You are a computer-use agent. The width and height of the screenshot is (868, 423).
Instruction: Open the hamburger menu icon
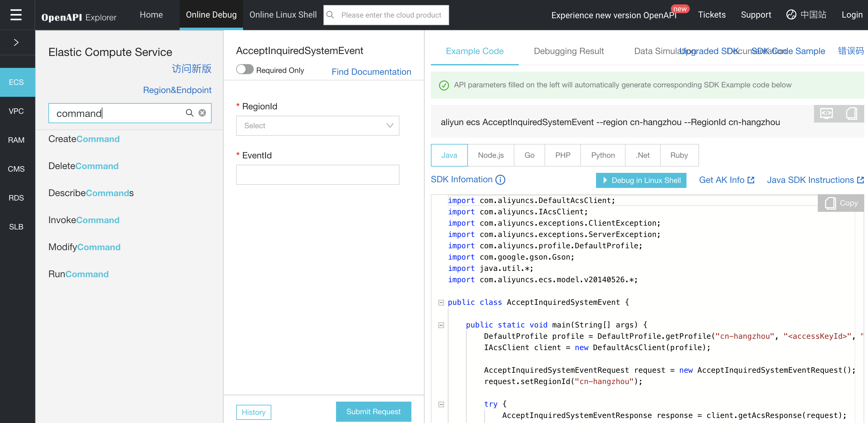pyautogui.click(x=16, y=15)
